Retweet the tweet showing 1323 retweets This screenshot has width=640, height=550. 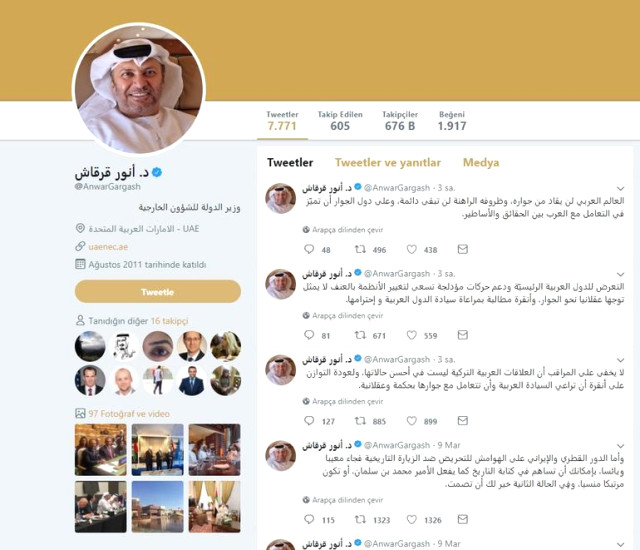360,519
